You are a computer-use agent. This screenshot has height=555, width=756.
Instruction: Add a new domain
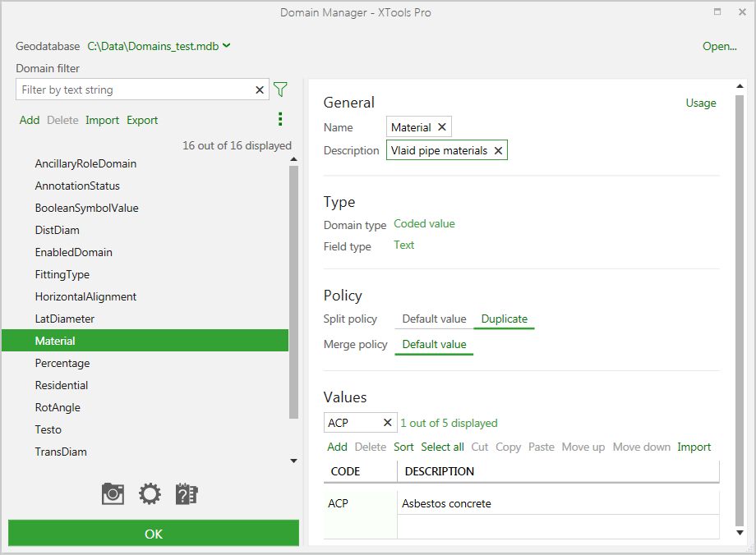click(30, 120)
